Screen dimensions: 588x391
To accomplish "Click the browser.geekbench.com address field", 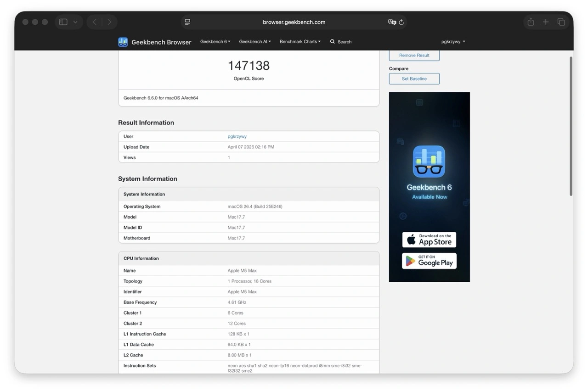I will click(x=294, y=22).
